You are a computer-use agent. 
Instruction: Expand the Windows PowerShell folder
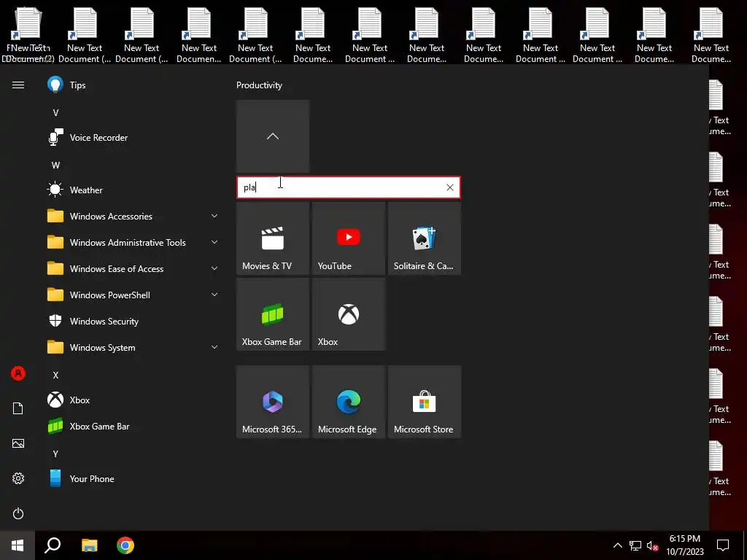coord(133,295)
